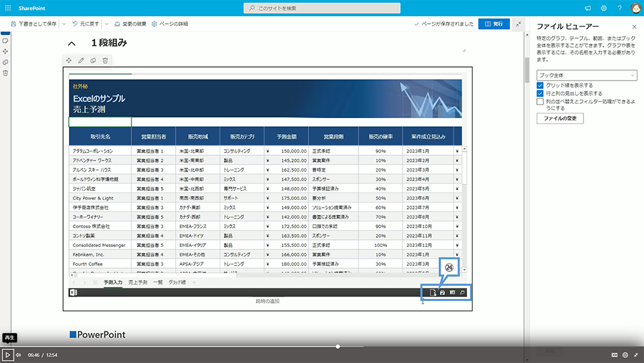Select the グリッド線 sheet tab
Image resolution: width=644 pixels, height=363 pixels.
[178, 282]
